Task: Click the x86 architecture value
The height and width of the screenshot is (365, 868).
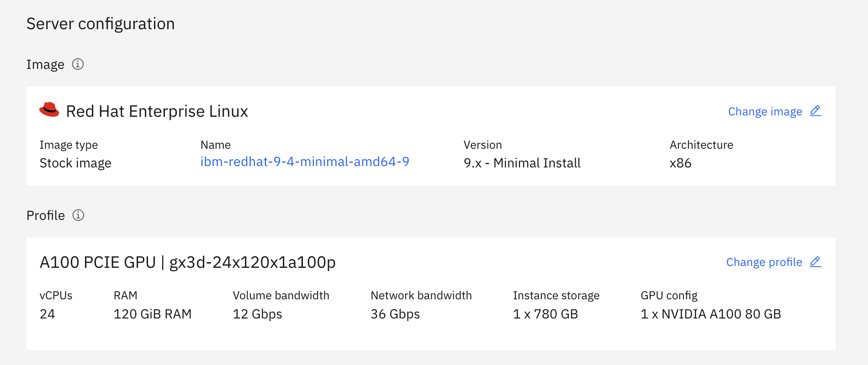Action: coord(680,163)
